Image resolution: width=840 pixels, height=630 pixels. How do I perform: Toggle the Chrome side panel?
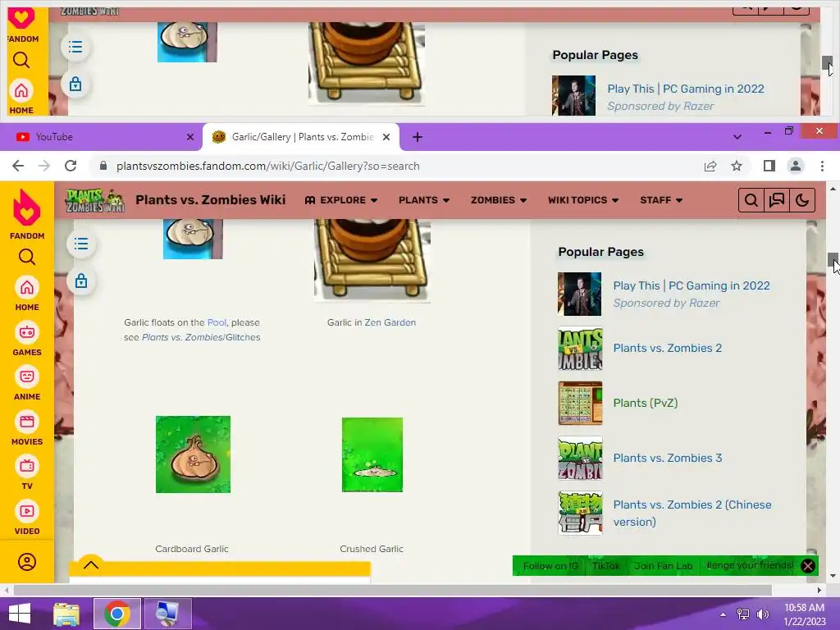(769, 166)
